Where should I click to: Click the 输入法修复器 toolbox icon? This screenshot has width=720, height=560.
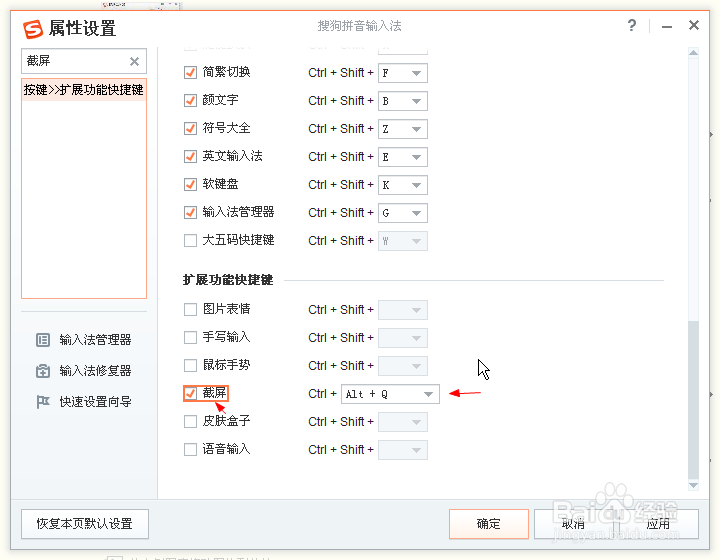click(43, 371)
